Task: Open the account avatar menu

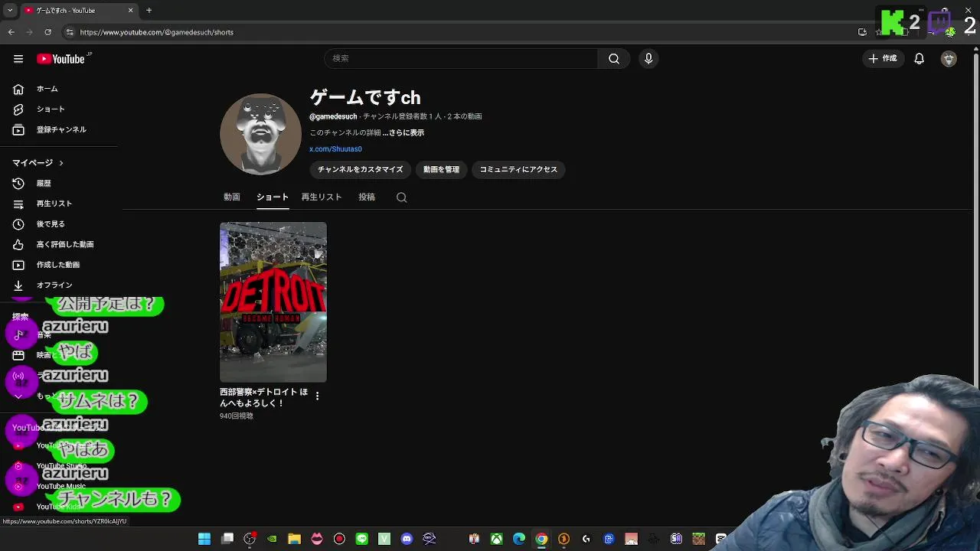Action: [949, 59]
